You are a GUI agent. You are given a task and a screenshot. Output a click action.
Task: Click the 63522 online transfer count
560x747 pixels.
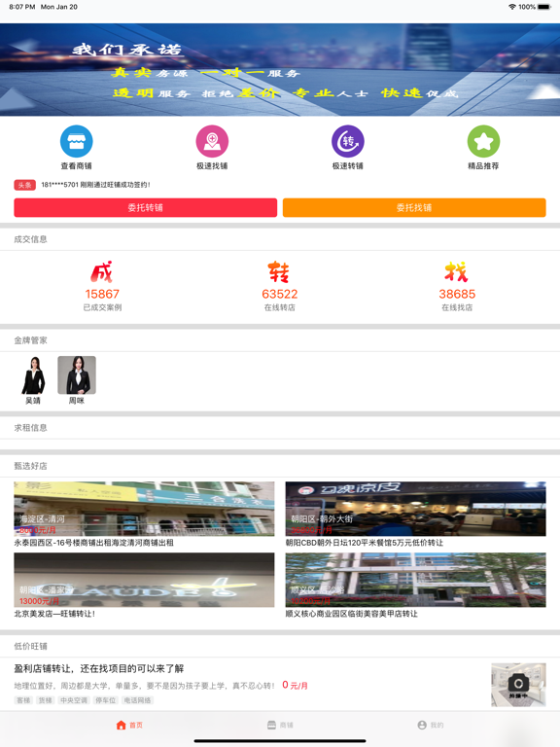(x=280, y=294)
